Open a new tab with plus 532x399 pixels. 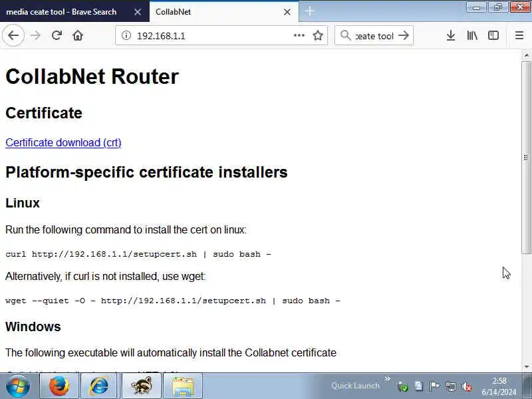point(309,11)
